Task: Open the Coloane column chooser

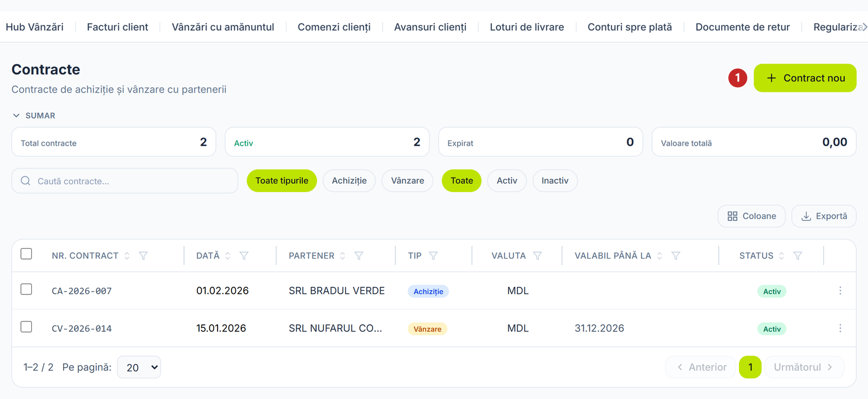Action: [x=752, y=216]
